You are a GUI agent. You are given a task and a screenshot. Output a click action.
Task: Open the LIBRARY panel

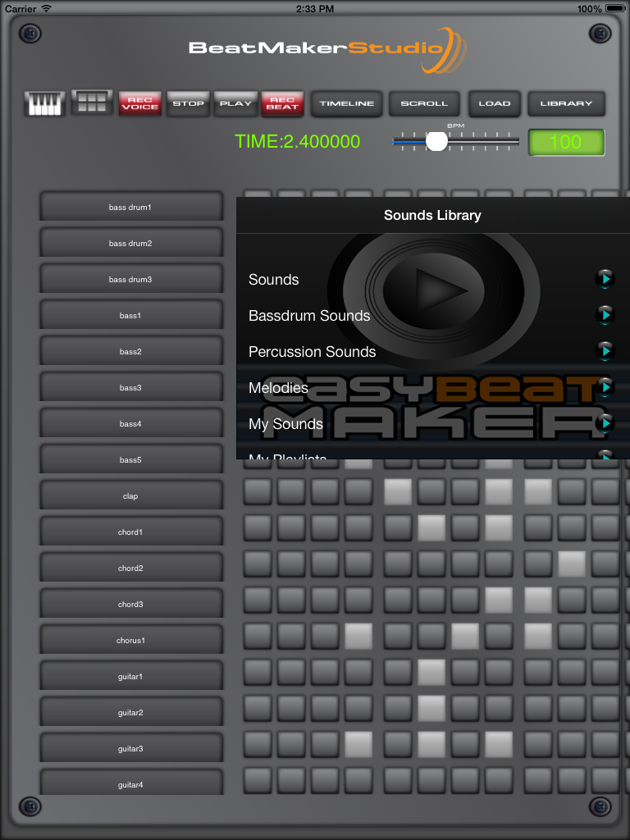(x=566, y=103)
